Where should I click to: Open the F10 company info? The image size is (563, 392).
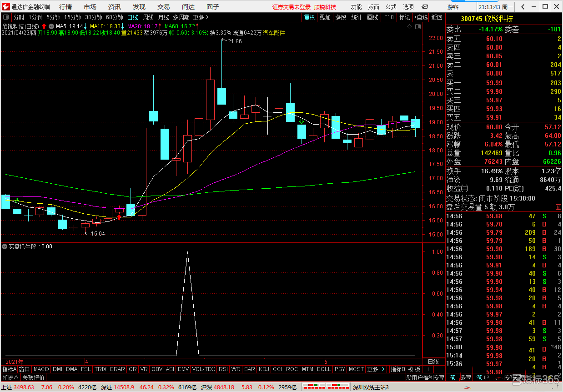(389, 17)
